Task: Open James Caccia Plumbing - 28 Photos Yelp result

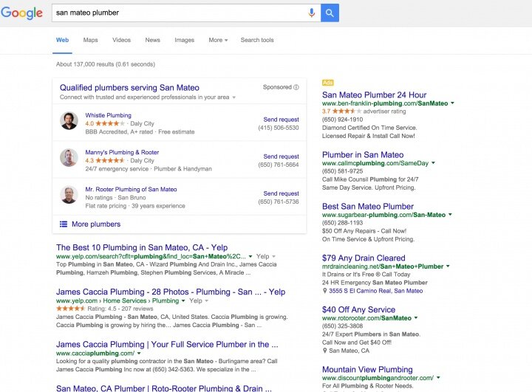Action: (x=171, y=292)
